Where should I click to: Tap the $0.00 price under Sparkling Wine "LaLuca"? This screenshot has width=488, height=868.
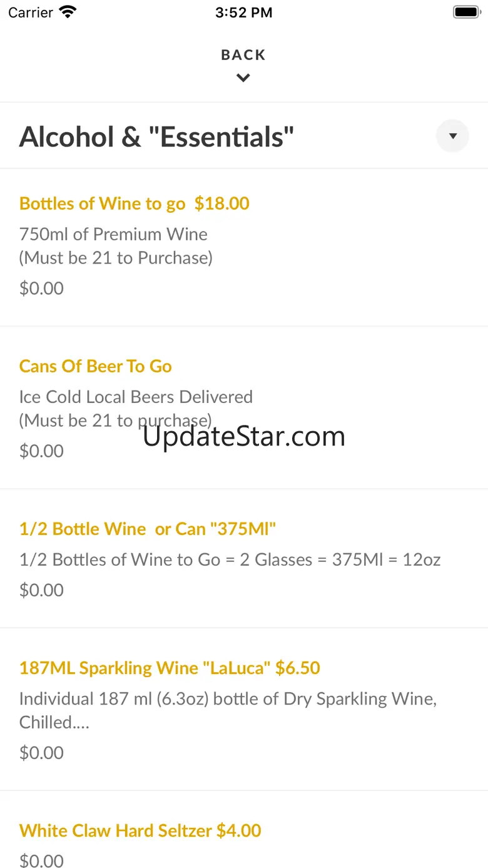(x=41, y=752)
